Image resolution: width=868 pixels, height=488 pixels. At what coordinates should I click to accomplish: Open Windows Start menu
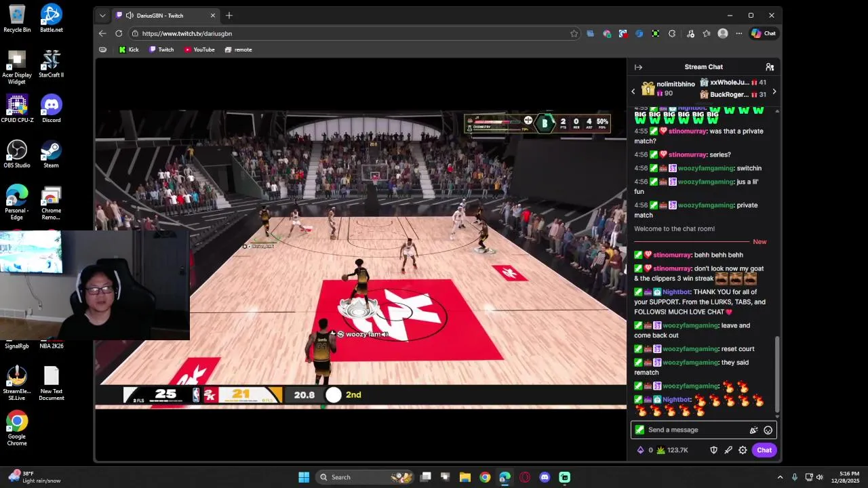(304, 477)
